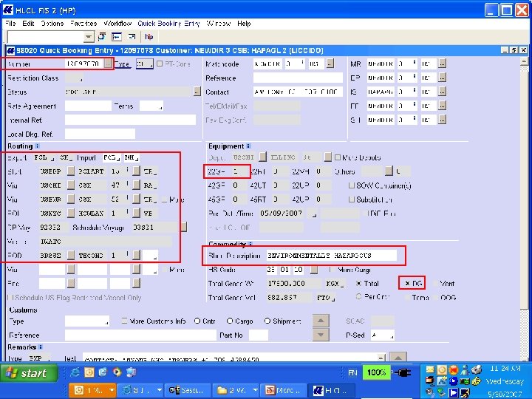Screen dimensions: 532x399
Task: Open Equipment Depot USCHI lookup button
Action: click(x=262, y=157)
